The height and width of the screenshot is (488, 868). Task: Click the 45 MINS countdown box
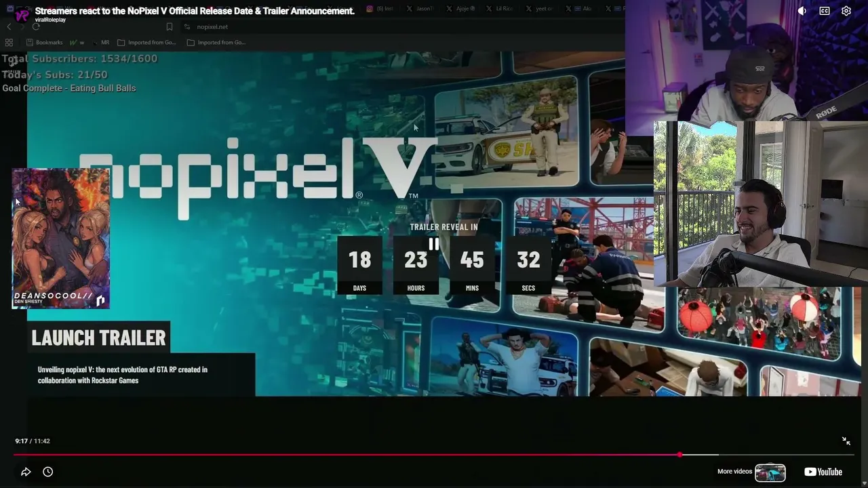(x=472, y=264)
